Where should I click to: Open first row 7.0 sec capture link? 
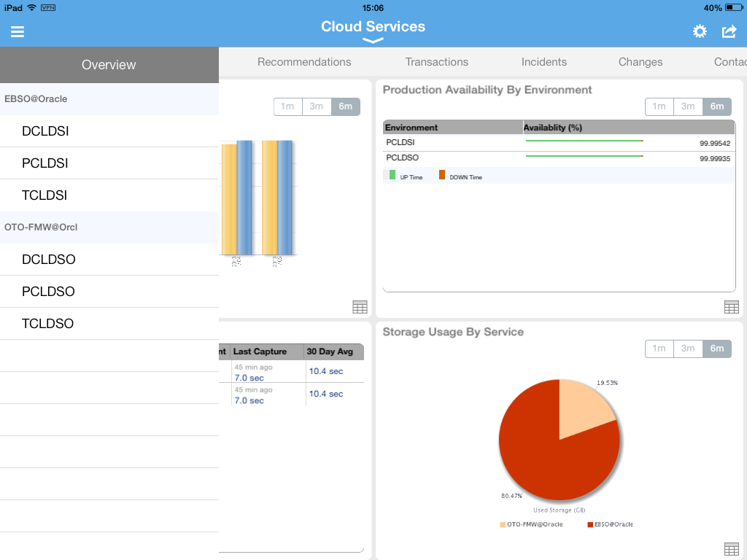(x=249, y=378)
